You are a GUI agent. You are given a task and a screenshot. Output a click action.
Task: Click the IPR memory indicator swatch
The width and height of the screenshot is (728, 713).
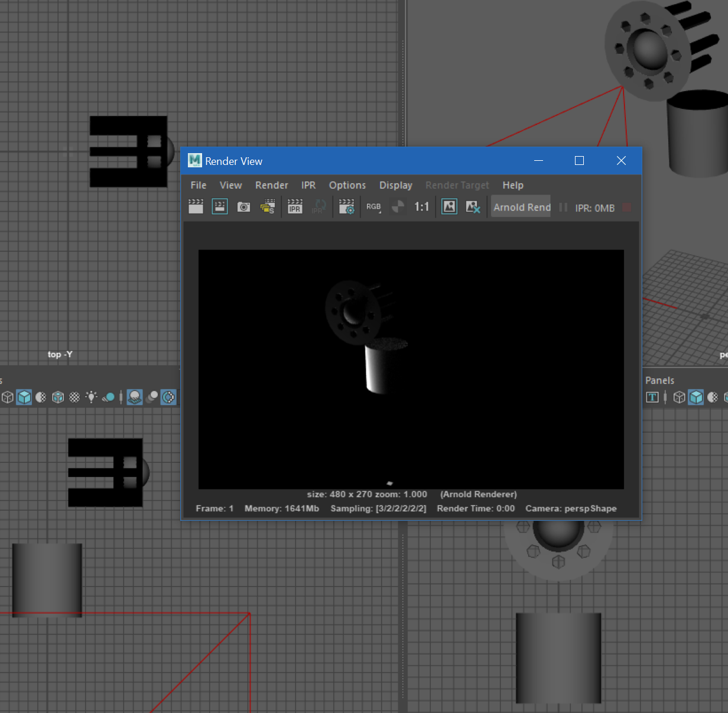(627, 208)
